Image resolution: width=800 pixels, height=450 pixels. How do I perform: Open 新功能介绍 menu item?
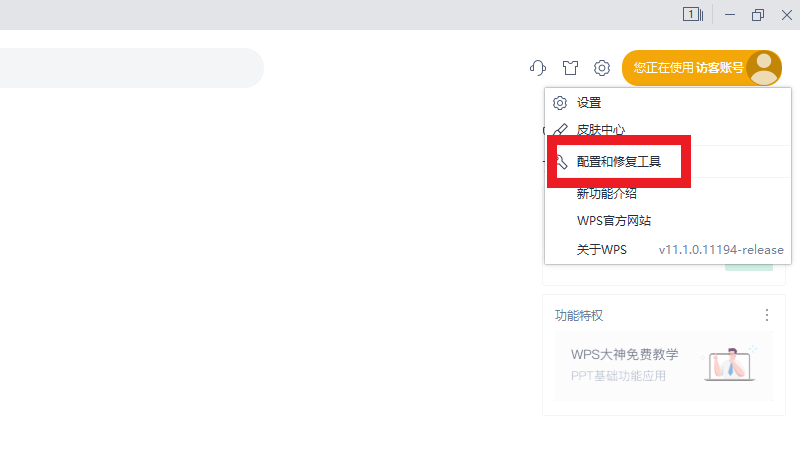click(606, 193)
